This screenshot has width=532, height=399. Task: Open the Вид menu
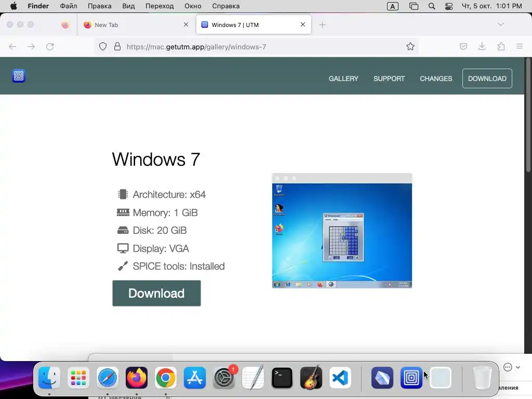[128, 6]
